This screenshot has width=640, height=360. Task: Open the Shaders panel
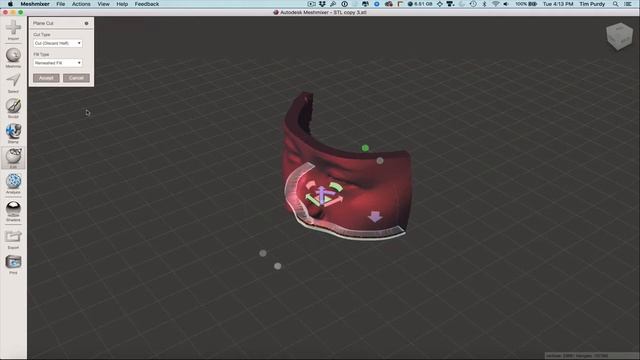click(13, 211)
